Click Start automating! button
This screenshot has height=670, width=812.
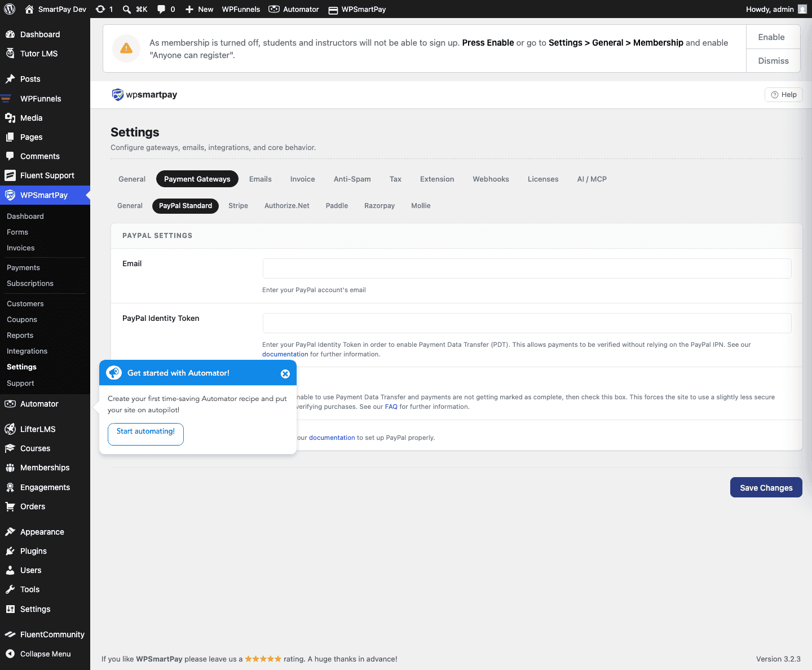point(145,434)
